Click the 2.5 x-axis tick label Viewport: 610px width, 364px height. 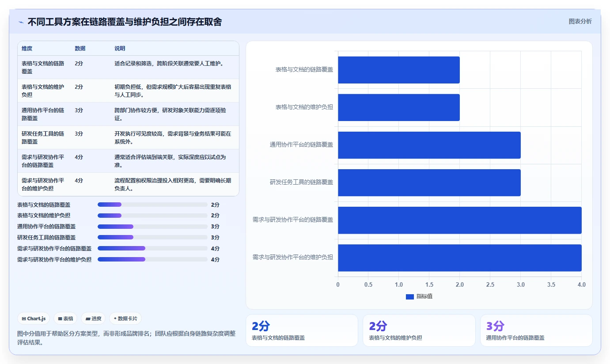(490, 285)
